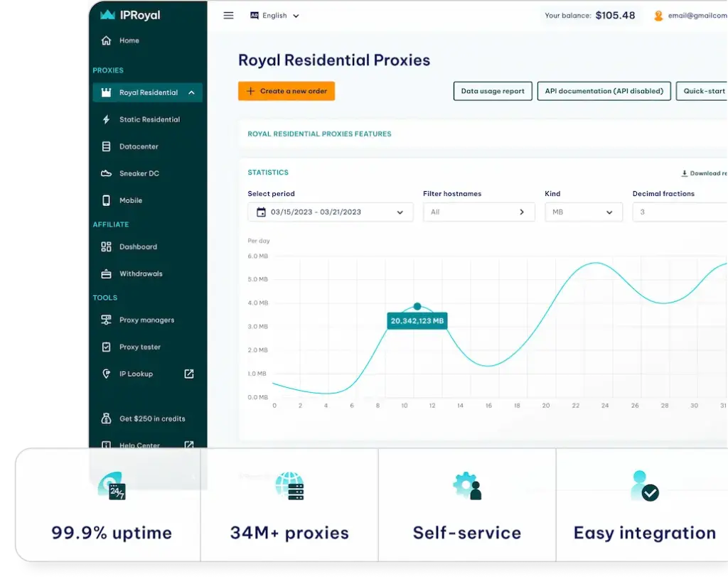This screenshot has height=579, width=728.
Task: Click the STATISTICS section heading
Action: pos(268,172)
